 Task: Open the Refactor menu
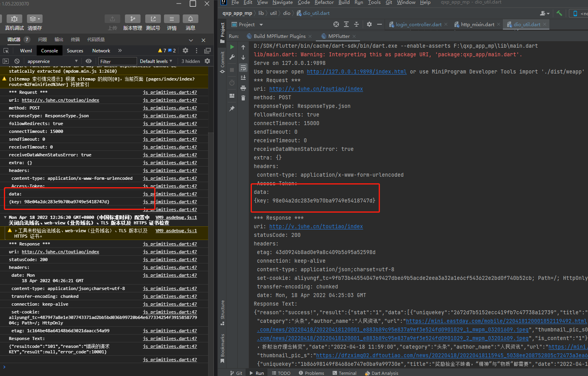tap(324, 2)
